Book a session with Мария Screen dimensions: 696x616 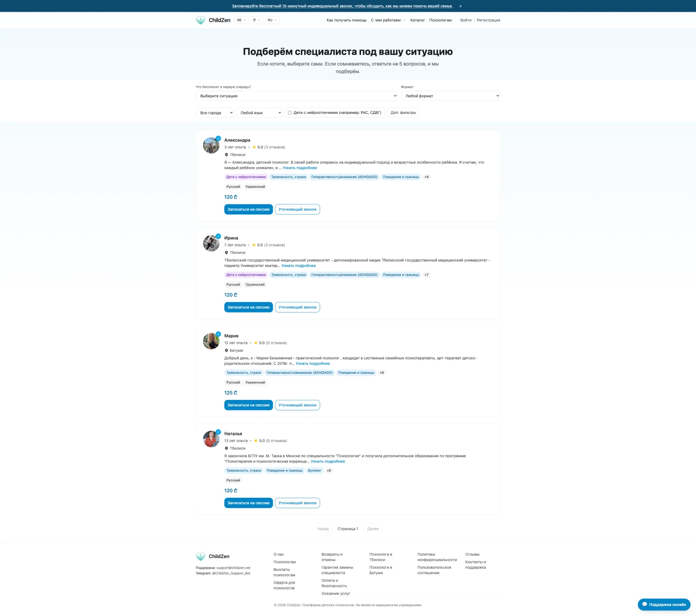coord(248,405)
